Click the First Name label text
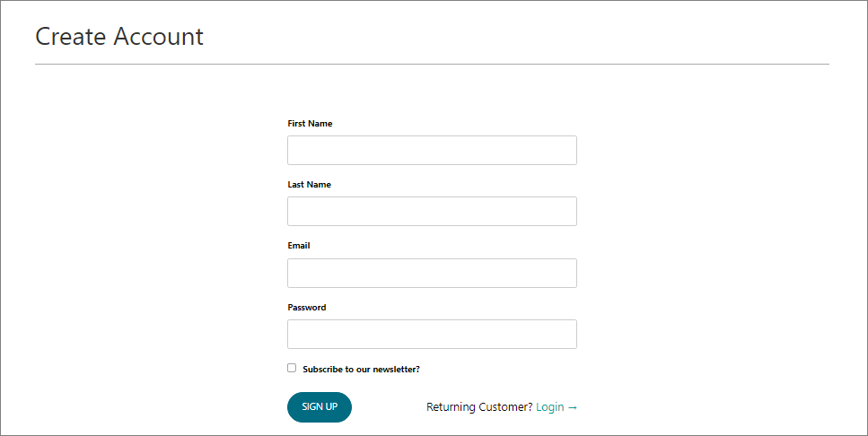The width and height of the screenshot is (868, 436). (310, 124)
